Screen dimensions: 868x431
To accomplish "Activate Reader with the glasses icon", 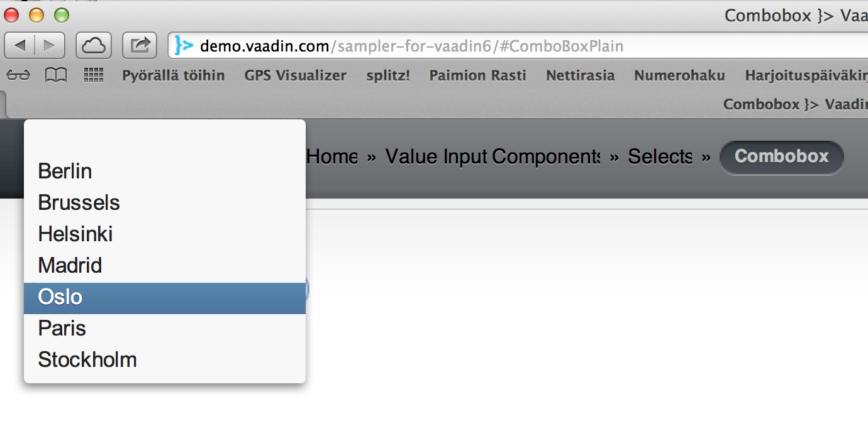I will point(18,75).
